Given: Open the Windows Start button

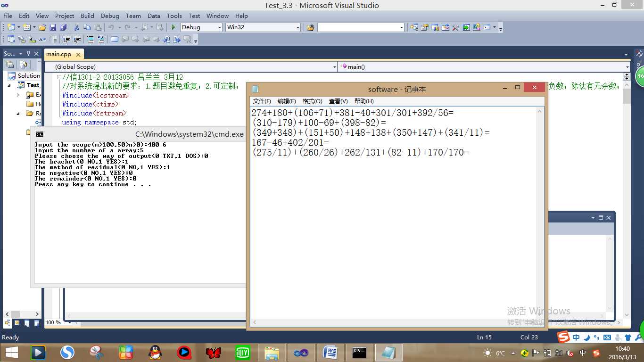Looking at the screenshot, I should click(11, 353).
